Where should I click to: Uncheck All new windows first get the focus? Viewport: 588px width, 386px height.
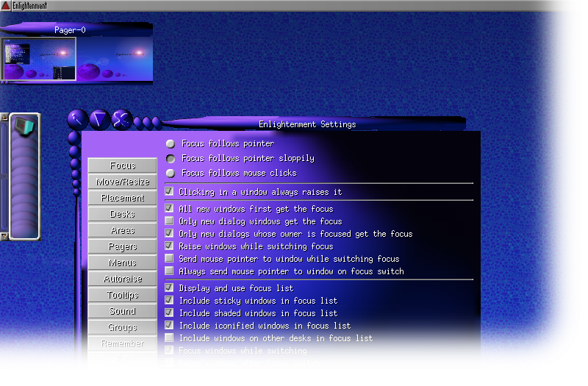[169, 208]
